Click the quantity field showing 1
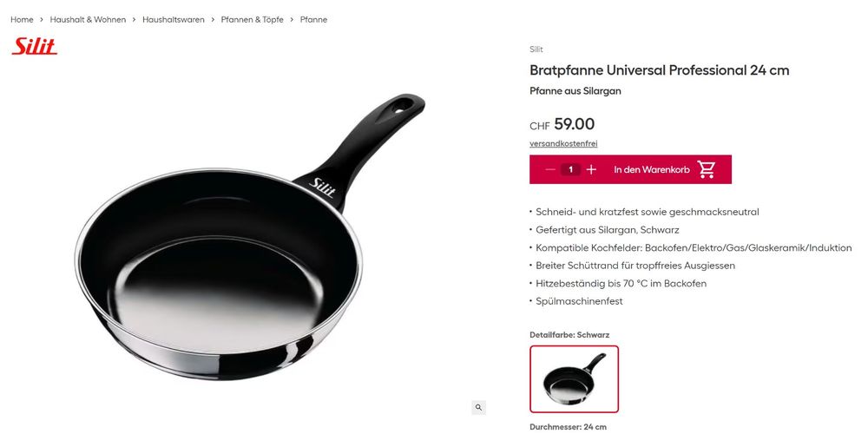This screenshot has width=868, height=434. 571,169
